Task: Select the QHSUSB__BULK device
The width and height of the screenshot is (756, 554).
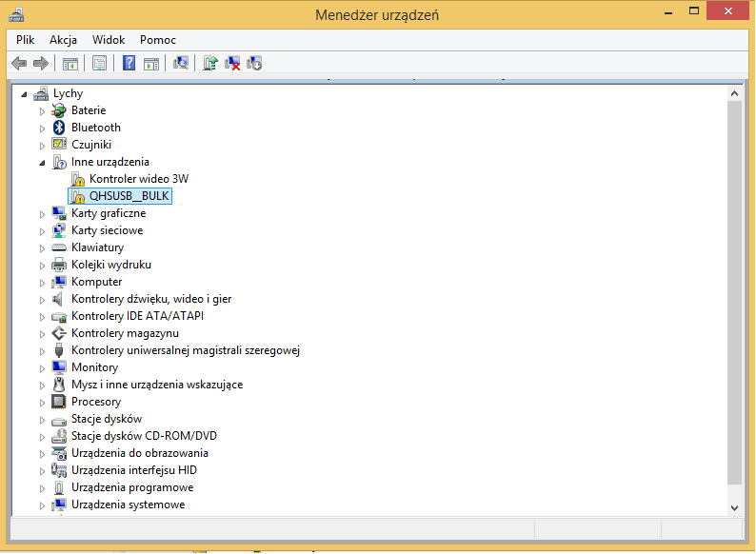Action: pyautogui.click(x=129, y=196)
